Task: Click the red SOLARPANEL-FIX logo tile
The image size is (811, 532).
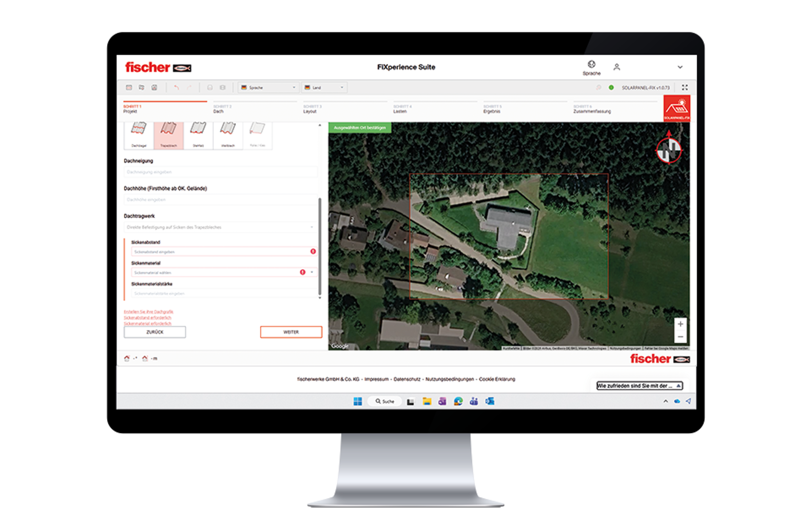Action: click(x=677, y=108)
